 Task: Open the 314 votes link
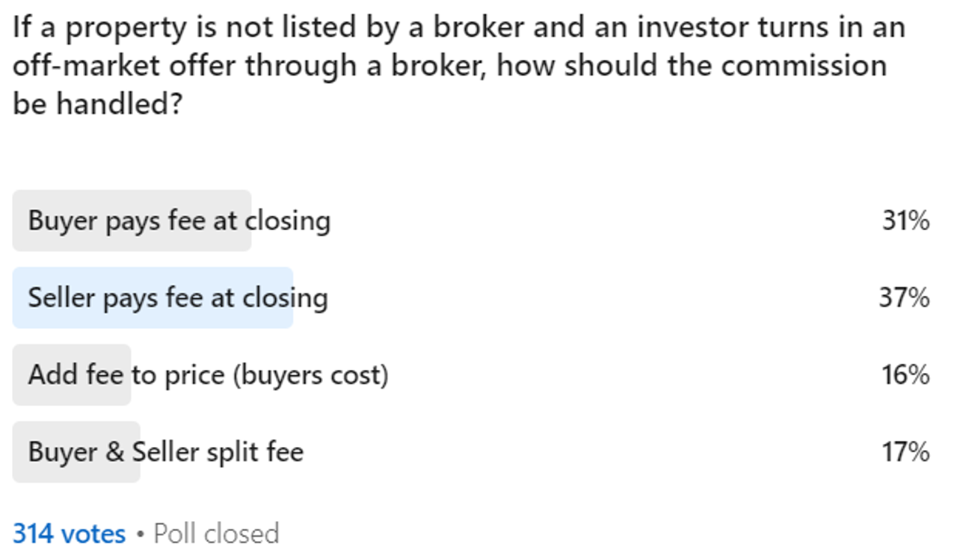pos(69,534)
